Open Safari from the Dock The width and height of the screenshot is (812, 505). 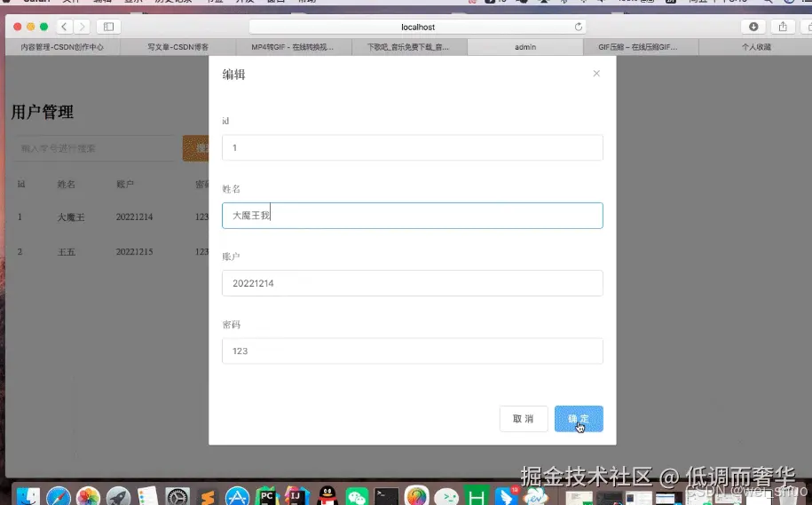click(x=59, y=496)
